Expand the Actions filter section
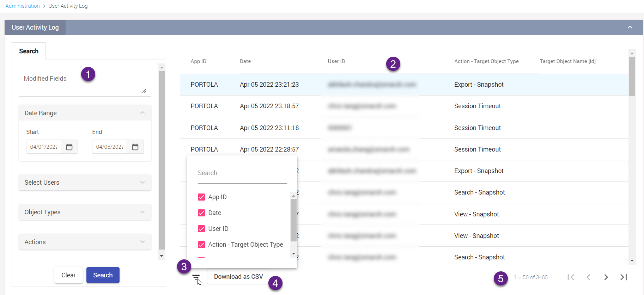 (x=85, y=242)
